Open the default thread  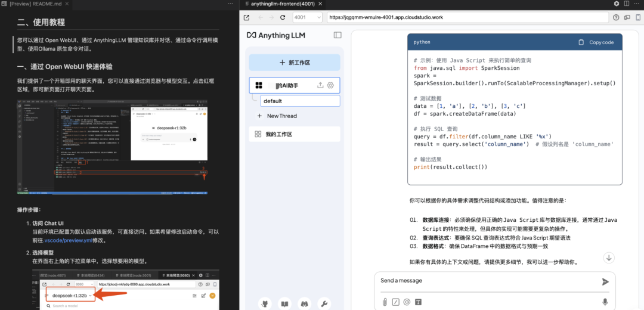[300, 101]
